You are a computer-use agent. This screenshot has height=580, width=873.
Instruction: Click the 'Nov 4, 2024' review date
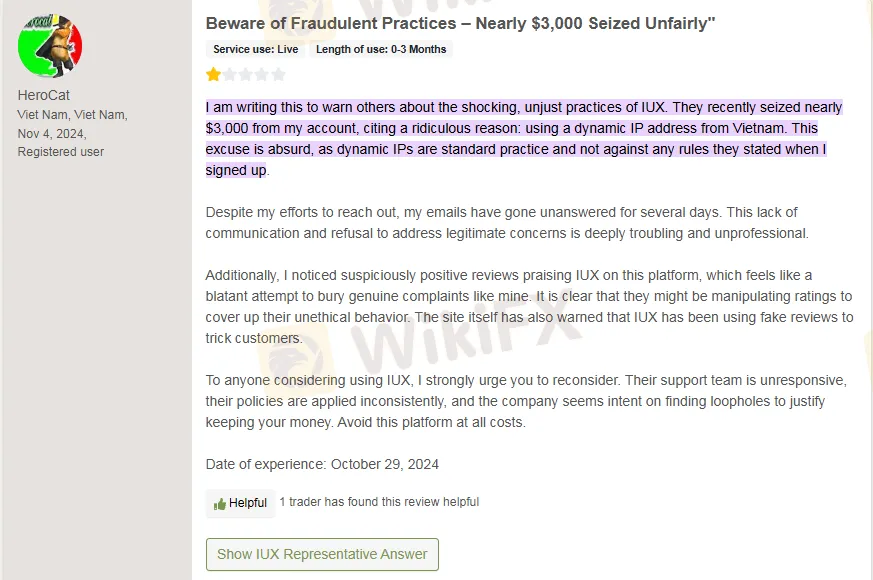52,133
